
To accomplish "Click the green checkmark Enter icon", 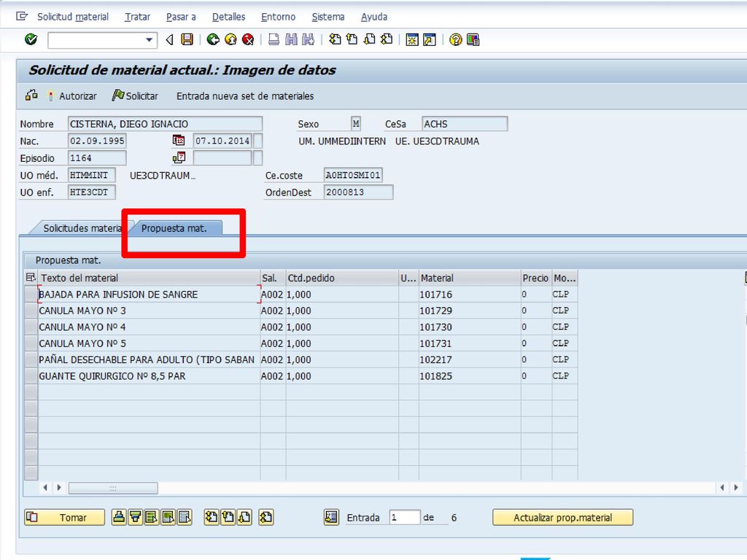I will [x=31, y=39].
